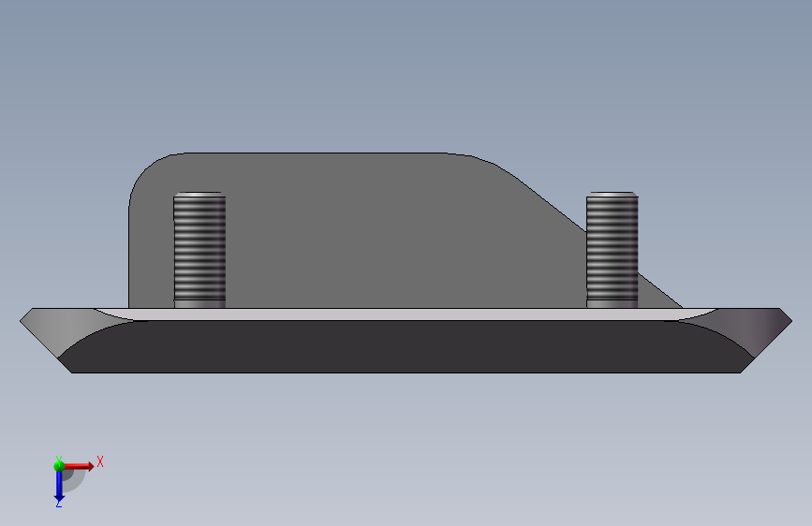This screenshot has width=812, height=526.
Task: Select the left threaded stud
Action: tap(199, 250)
